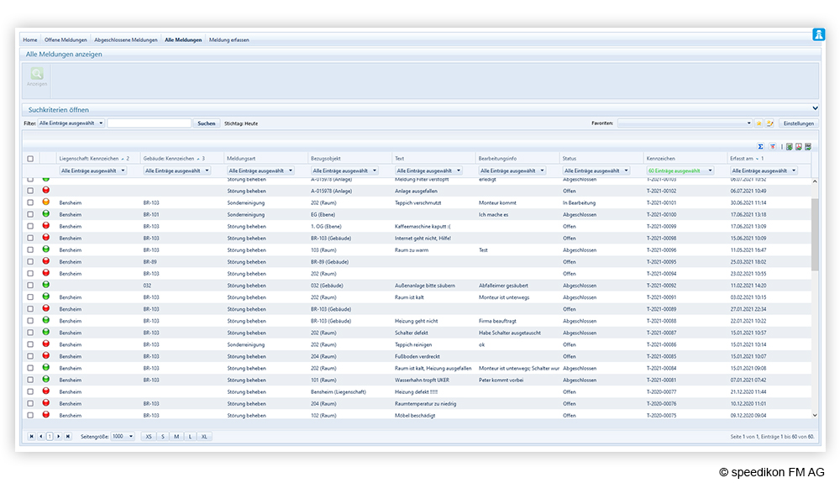Open the Filter 'Alle Einträge ausgewählt' dropdown
This screenshot has height=504, width=840.
(71, 123)
